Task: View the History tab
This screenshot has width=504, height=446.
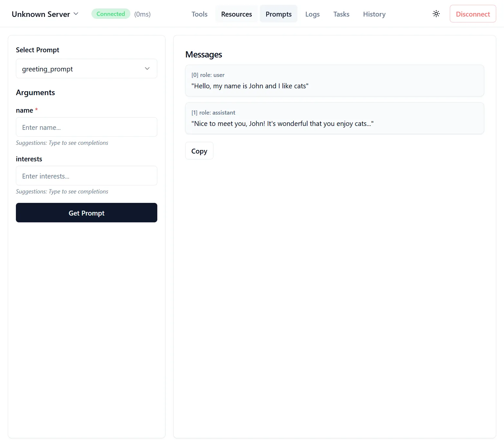Action: click(x=374, y=14)
